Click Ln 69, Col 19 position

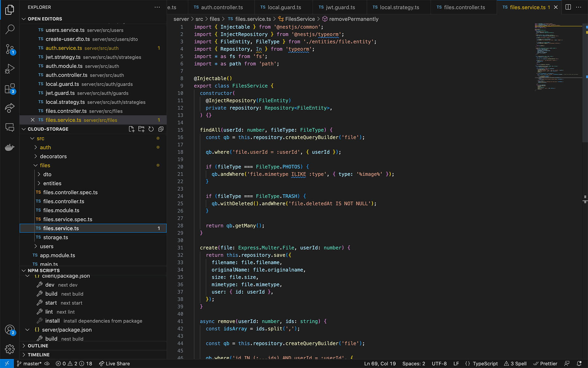380,363
